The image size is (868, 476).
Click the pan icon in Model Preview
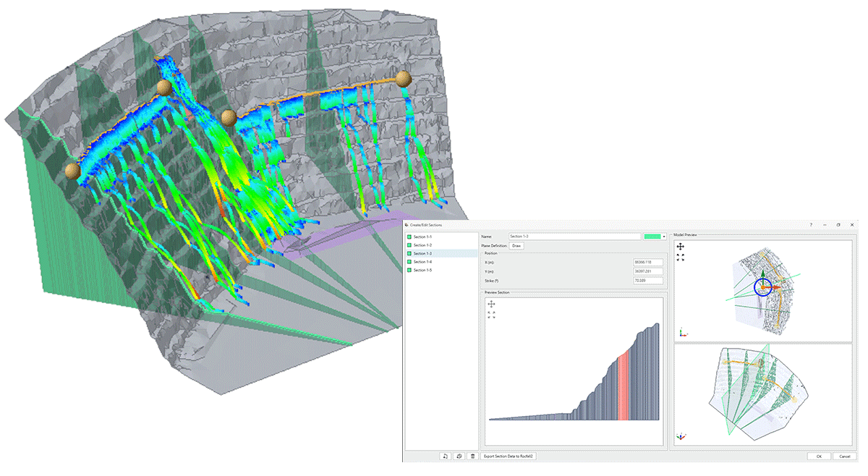pos(681,247)
